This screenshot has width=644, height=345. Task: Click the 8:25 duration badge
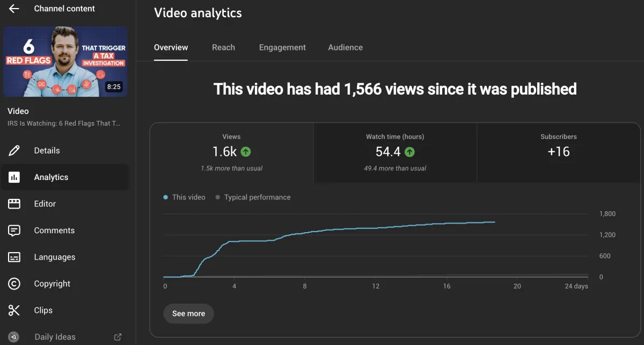click(114, 87)
